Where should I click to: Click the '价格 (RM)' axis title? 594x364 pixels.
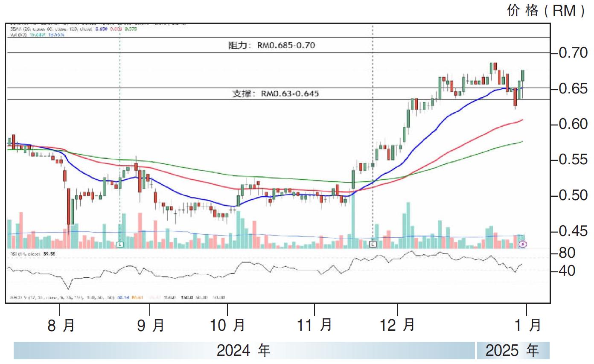(x=546, y=10)
